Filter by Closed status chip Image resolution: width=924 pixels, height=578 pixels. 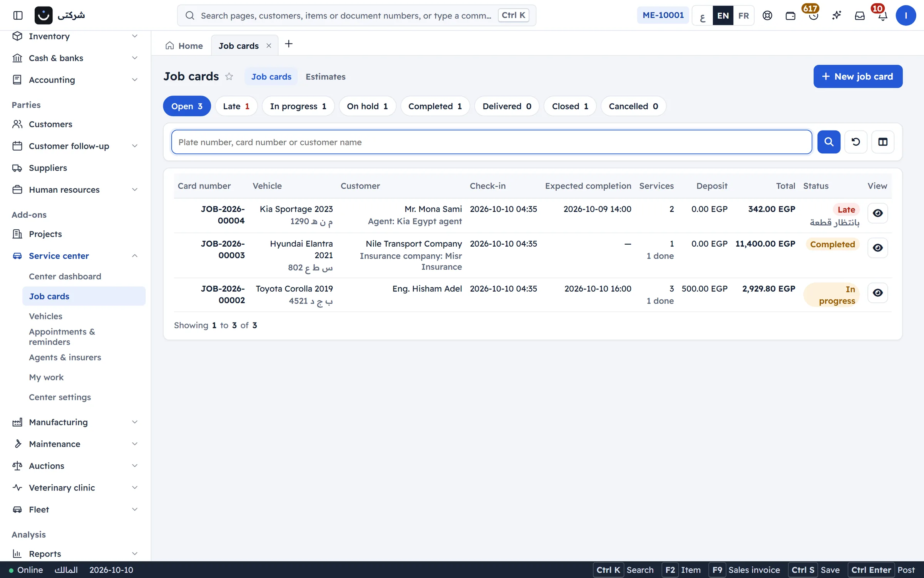[570, 106]
